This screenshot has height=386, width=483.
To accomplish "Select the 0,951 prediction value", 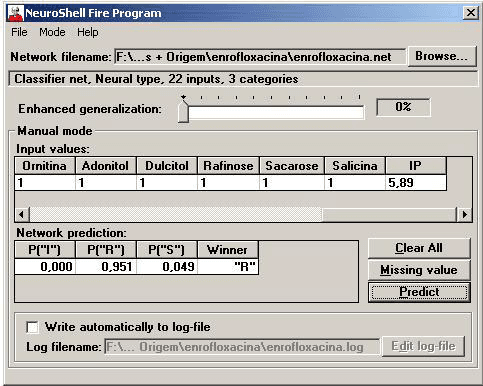I will [106, 266].
